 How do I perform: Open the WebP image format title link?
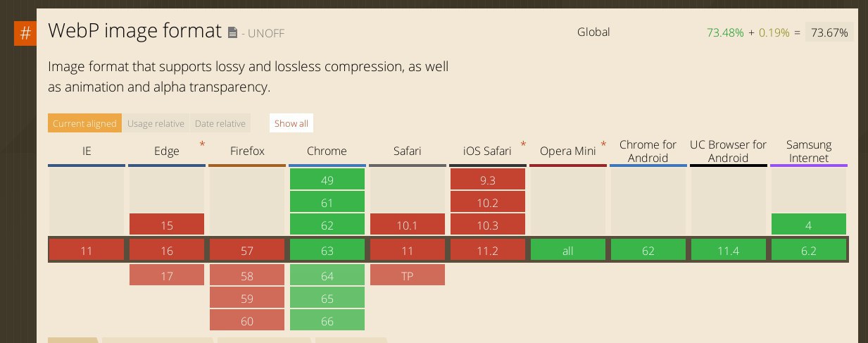(x=134, y=32)
